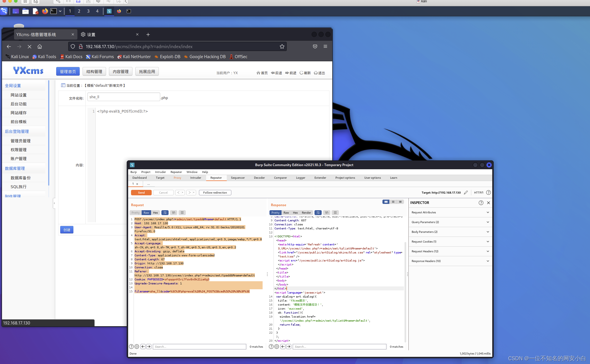Open the Kali Tools bookmark
The image size is (590, 364).
[44, 57]
